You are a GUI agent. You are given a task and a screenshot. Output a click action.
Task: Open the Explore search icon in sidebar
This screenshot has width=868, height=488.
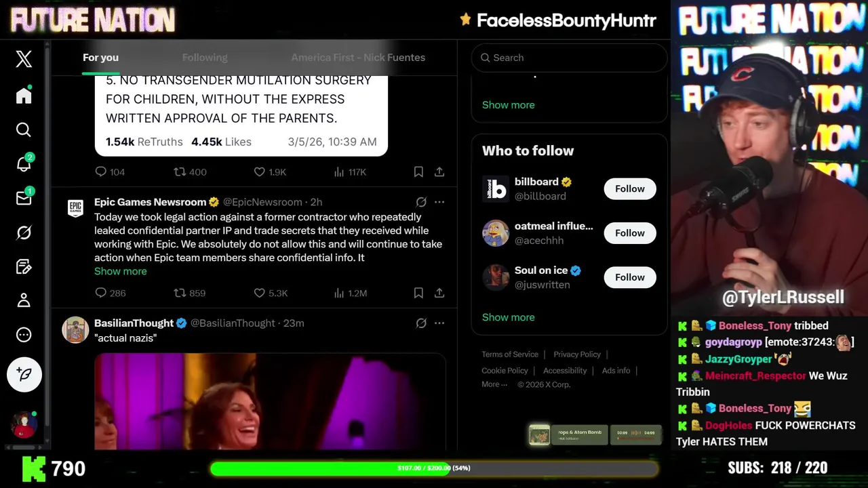coord(24,129)
